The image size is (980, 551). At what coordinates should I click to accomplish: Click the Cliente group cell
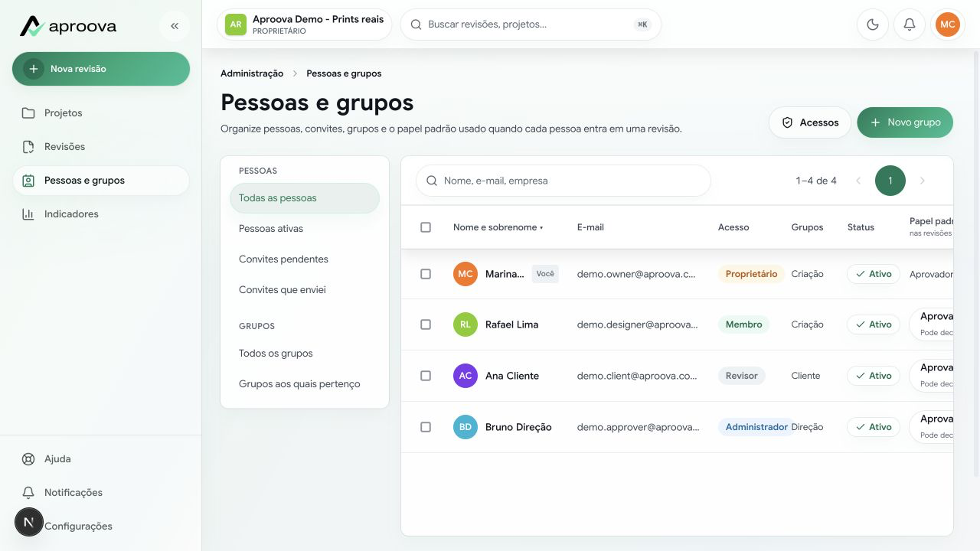[806, 376]
